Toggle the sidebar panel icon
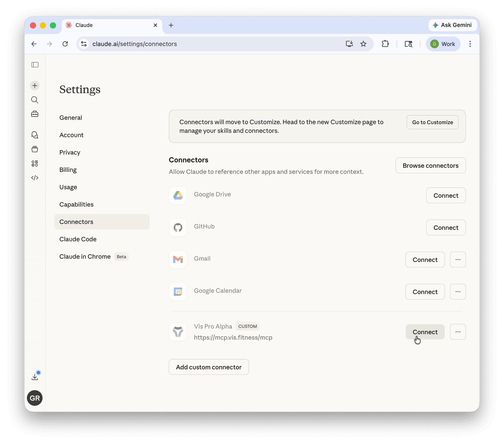This screenshot has height=444, width=504. [35, 65]
